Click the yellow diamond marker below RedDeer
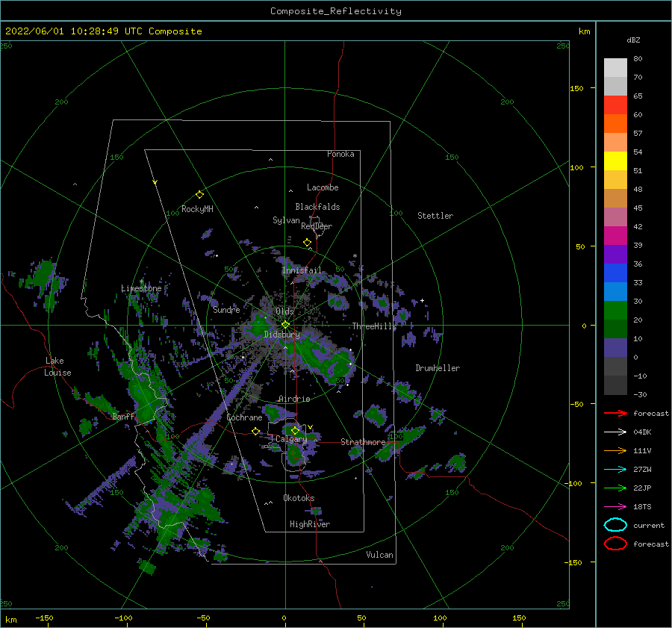 [x=307, y=243]
